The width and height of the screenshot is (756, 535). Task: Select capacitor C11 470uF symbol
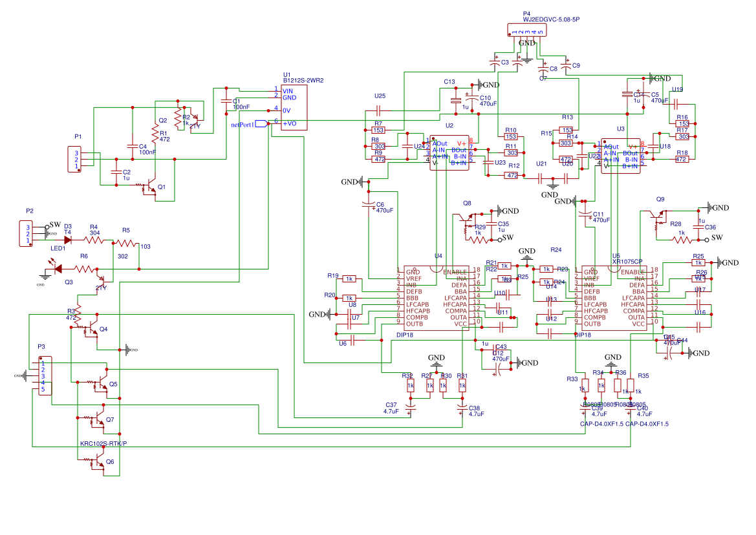coord(585,215)
